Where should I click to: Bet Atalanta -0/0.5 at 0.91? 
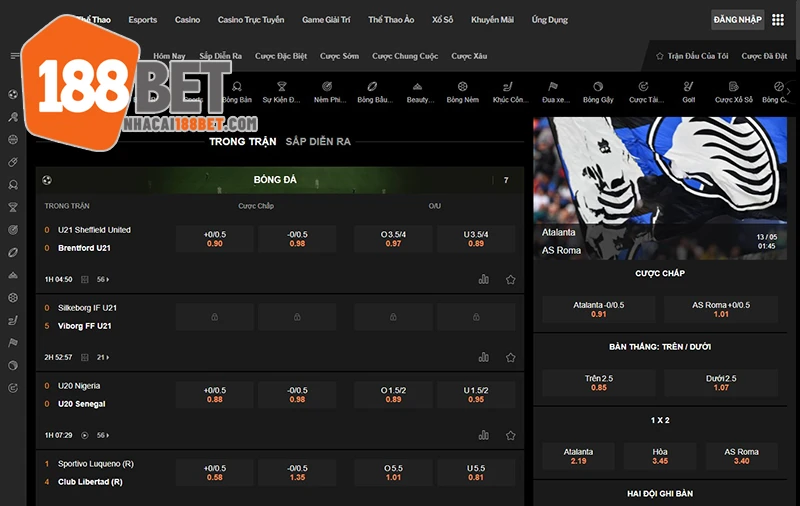(x=598, y=309)
